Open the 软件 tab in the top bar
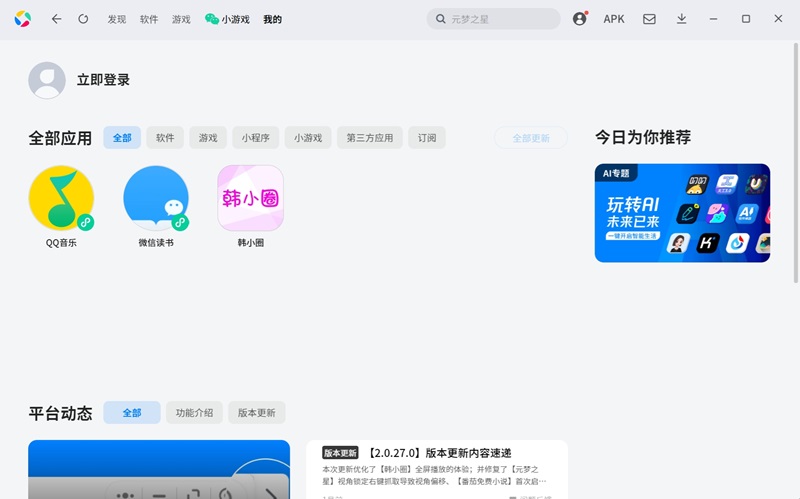The width and height of the screenshot is (800, 499). pyautogui.click(x=148, y=19)
